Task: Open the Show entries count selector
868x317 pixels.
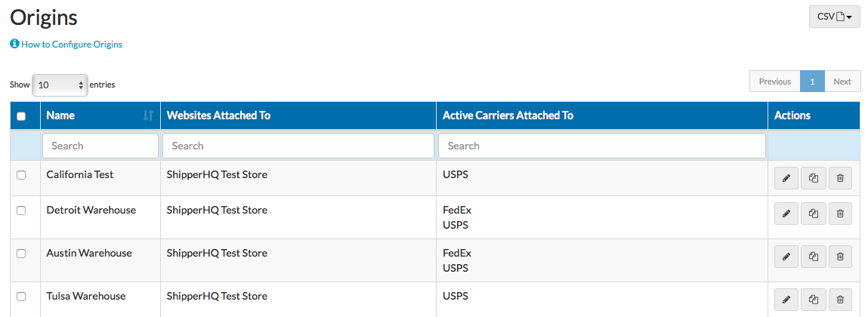Action: [x=60, y=85]
